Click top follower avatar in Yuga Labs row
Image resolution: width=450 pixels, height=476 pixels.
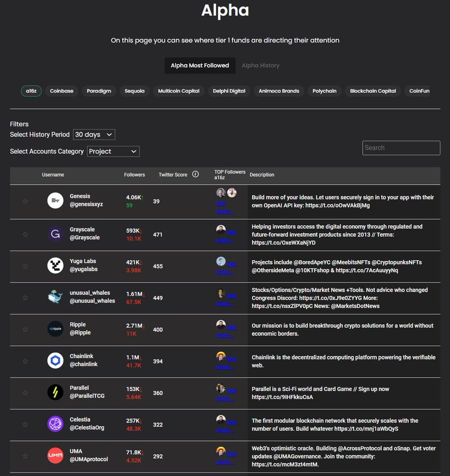pos(221,261)
